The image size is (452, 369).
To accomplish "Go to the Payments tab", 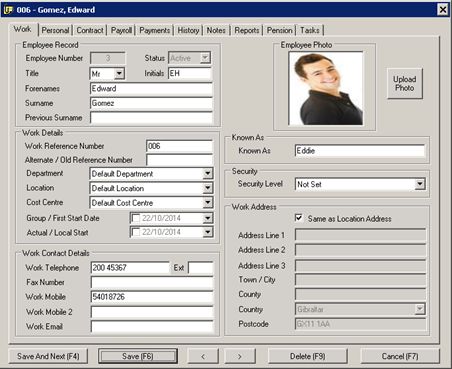I will tap(154, 30).
